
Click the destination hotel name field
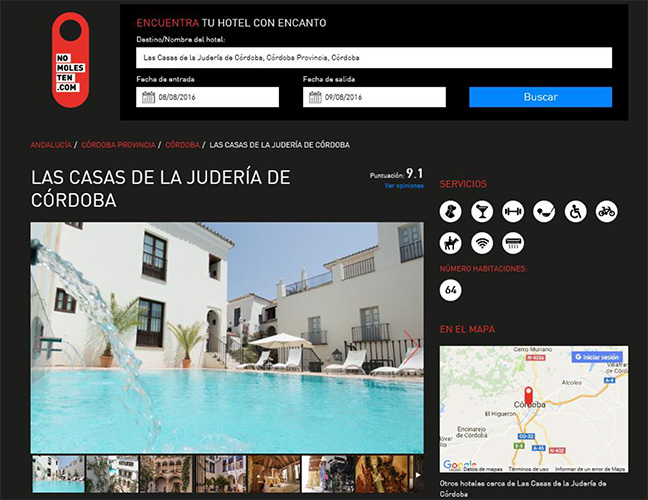click(374, 58)
